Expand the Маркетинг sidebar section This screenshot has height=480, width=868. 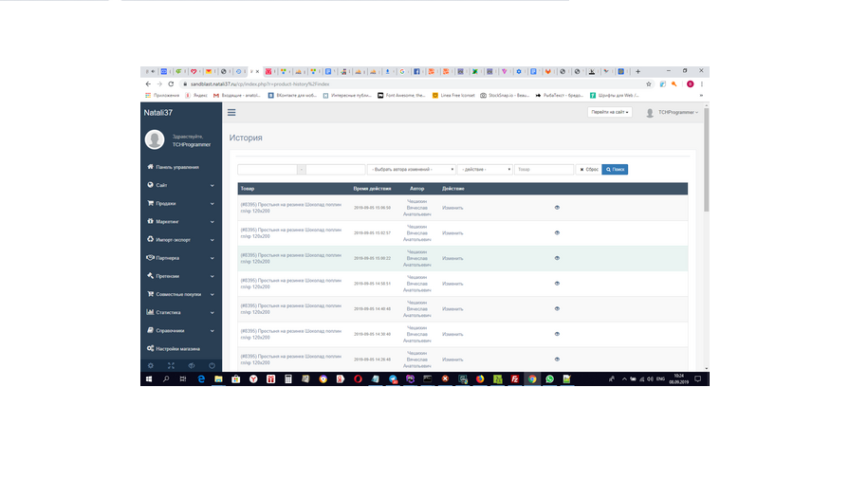[x=181, y=221]
